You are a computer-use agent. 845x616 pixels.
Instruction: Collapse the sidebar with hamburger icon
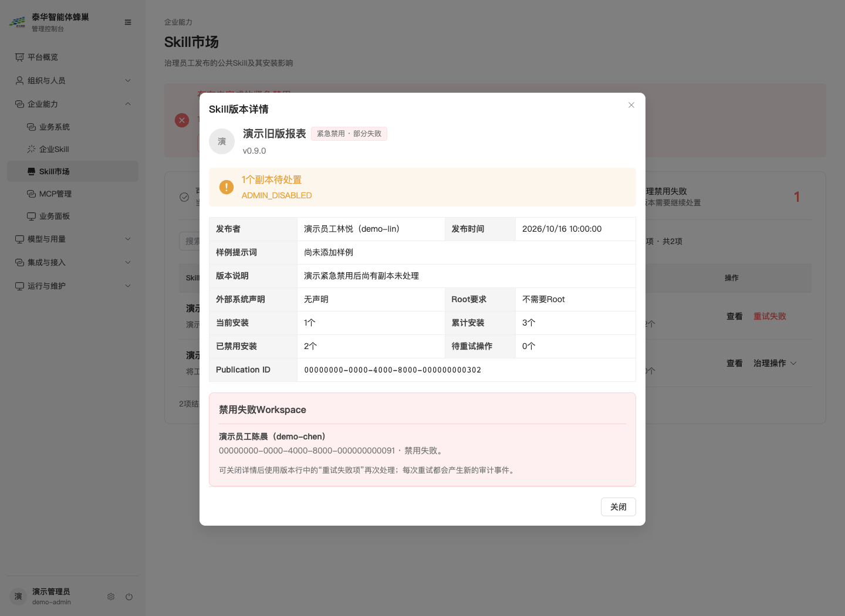128,22
